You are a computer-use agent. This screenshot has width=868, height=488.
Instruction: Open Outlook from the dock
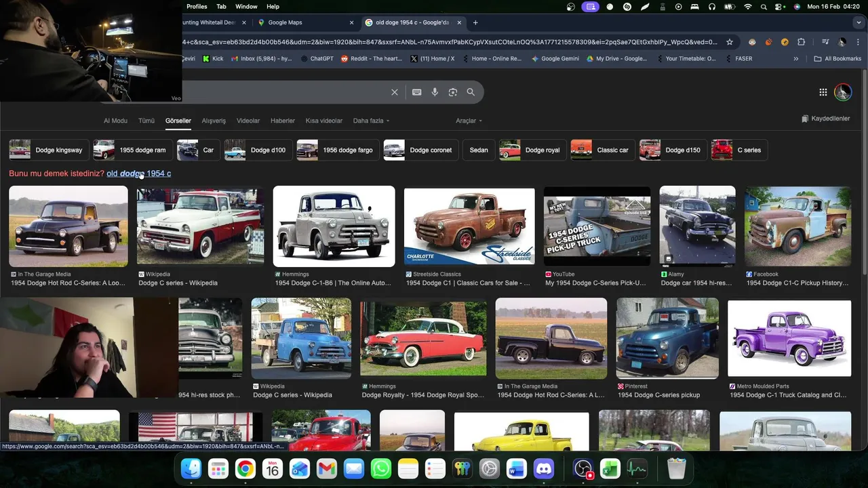pyautogui.click(x=300, y=468)
